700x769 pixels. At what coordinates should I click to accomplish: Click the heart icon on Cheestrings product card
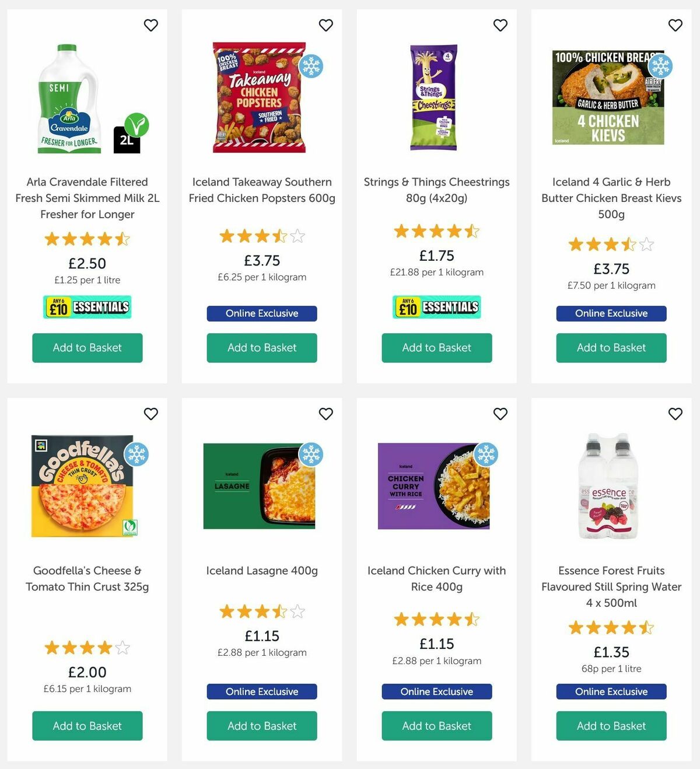click(x=500, y=26)
